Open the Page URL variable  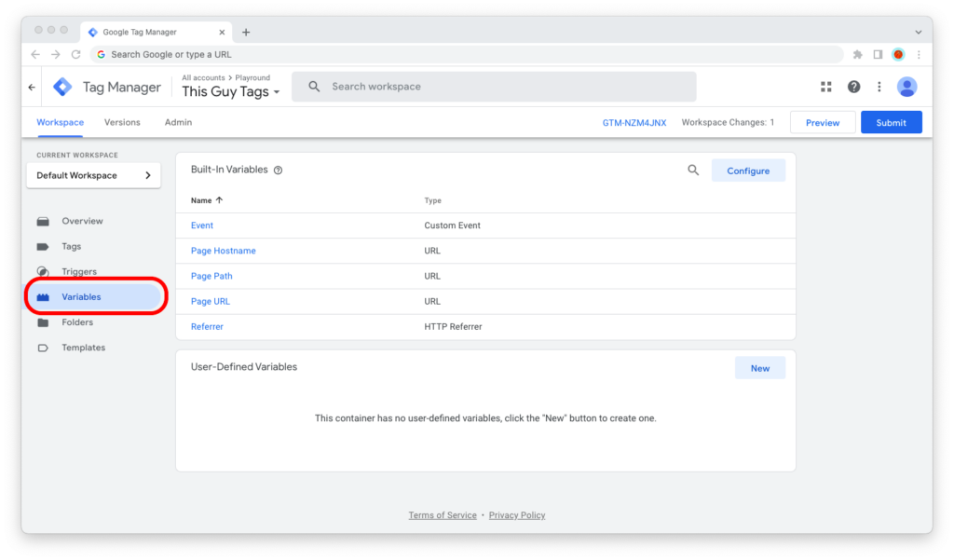tap(211, 301)
